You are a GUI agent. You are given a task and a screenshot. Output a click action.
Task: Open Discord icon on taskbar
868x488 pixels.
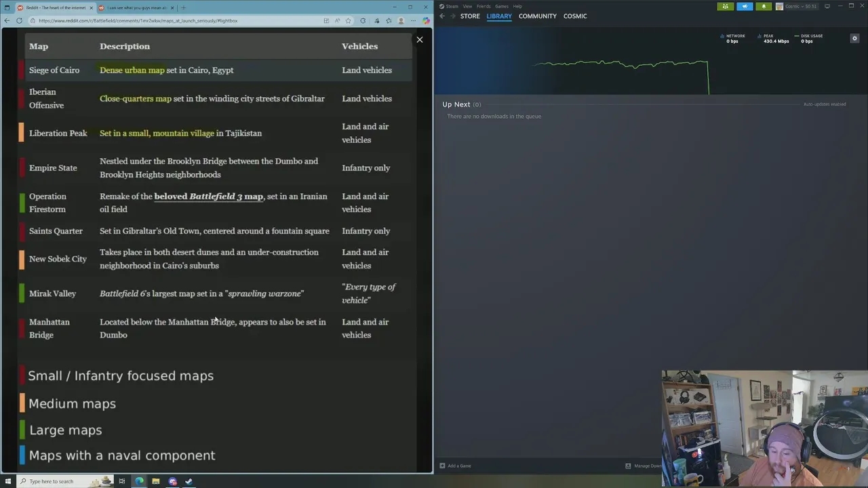click(172, 481)
